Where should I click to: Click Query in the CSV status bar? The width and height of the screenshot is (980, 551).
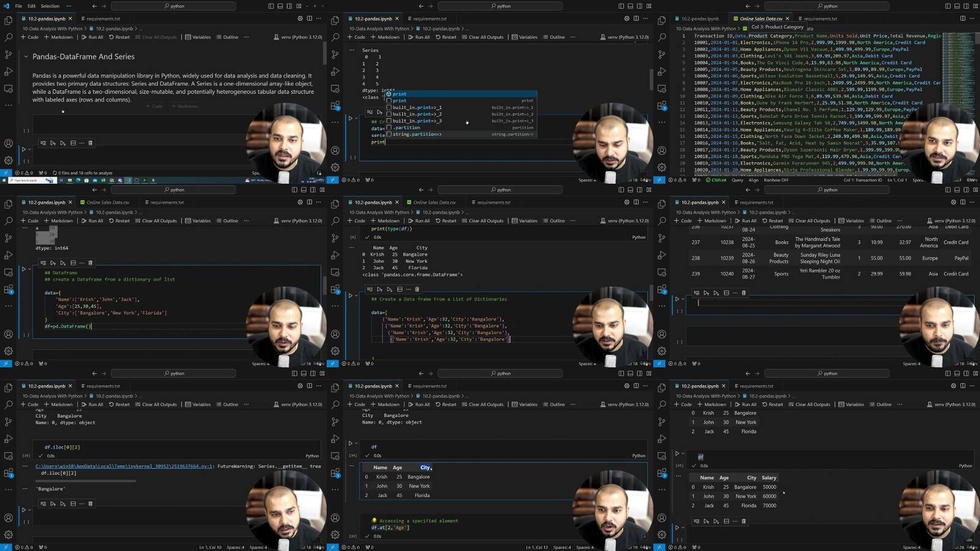(737, 180)
